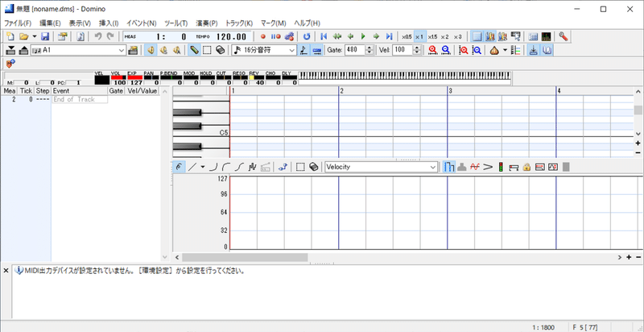This screenshot has width=644, height=332.
Task: Click the Vel/Value column header
Action: coord(142,91)
